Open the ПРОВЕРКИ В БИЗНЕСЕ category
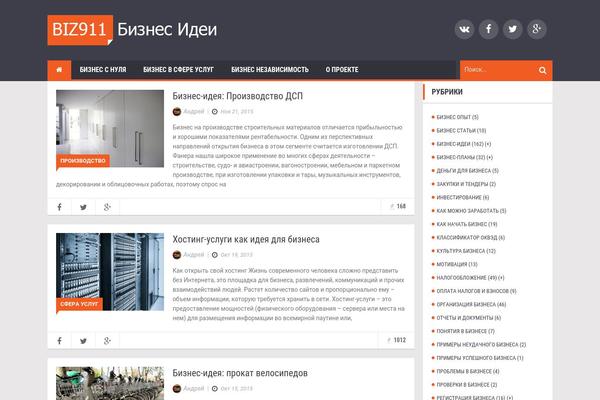The height and width of the screenshot is (400, 600). pyautogui.click(x=467, y=385)
